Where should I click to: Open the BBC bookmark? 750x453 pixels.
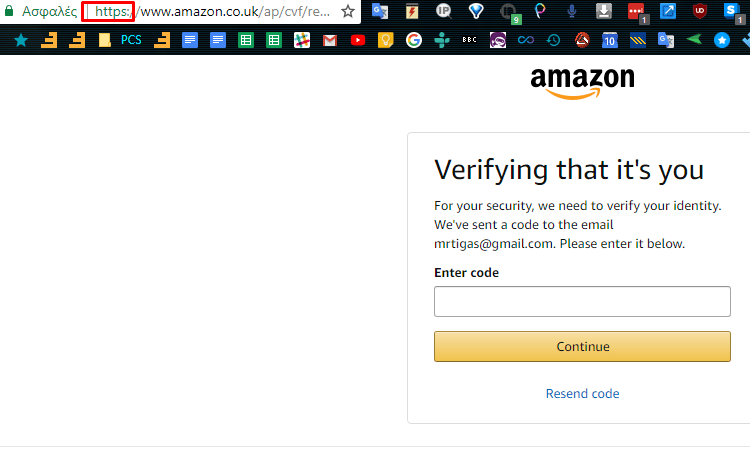470,41
